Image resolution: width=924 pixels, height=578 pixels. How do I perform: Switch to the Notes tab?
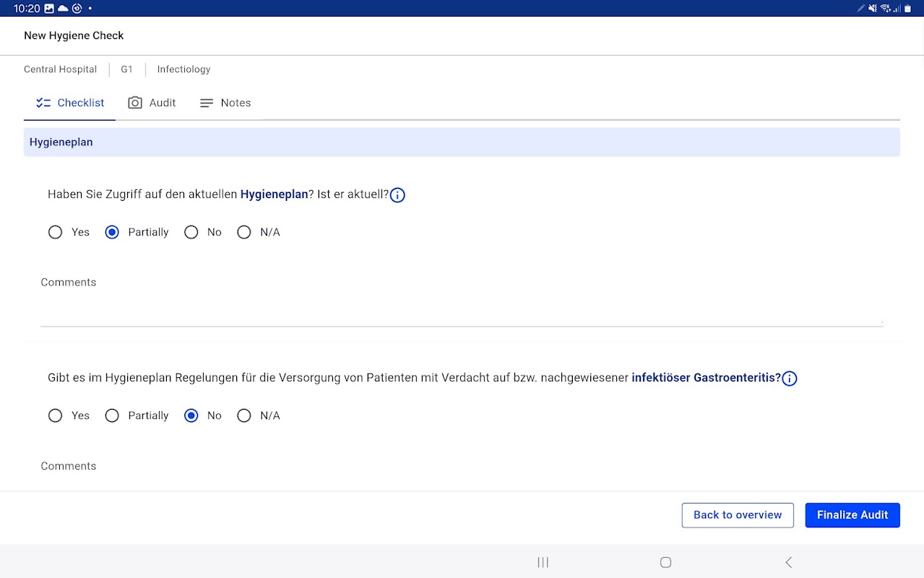225,103
